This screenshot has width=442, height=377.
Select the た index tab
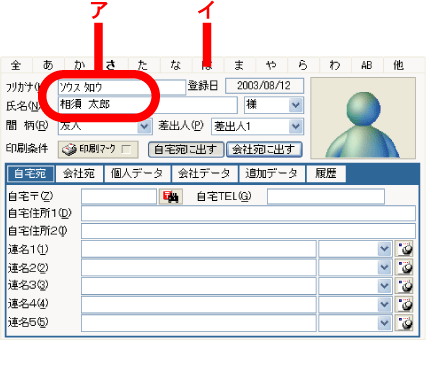pos(144,65)
